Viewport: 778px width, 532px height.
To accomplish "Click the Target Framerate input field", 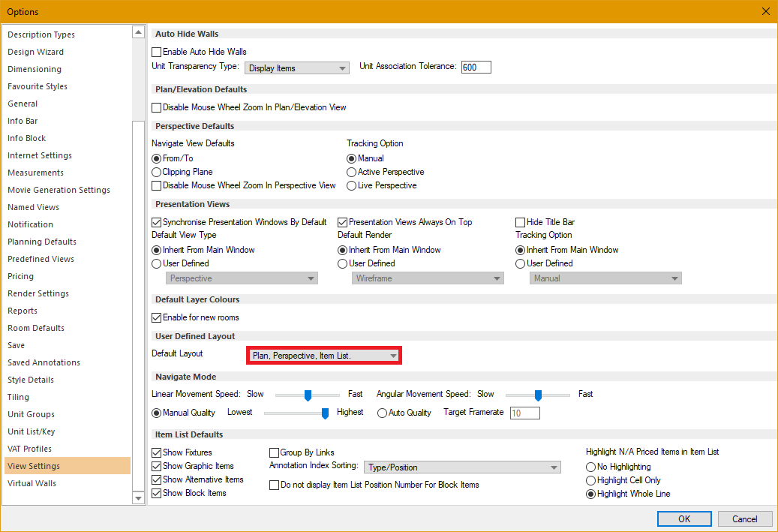I will click(524, 413).
